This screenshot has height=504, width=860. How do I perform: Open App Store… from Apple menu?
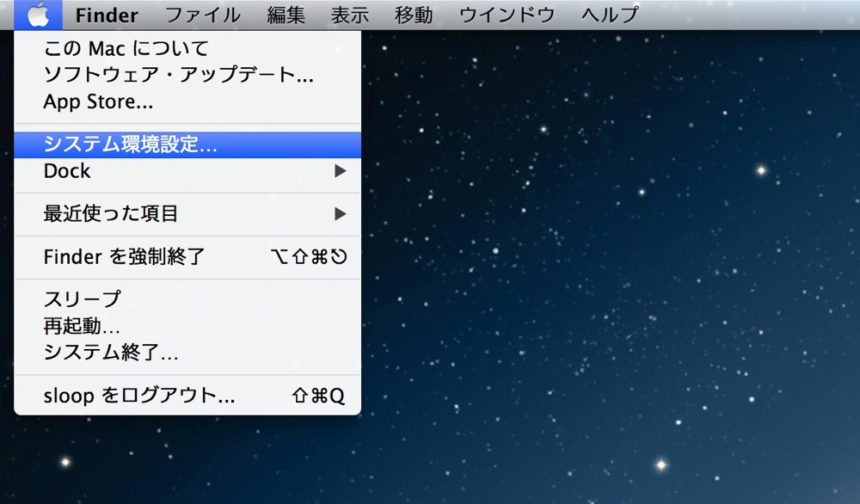click(x=187, y=101)
